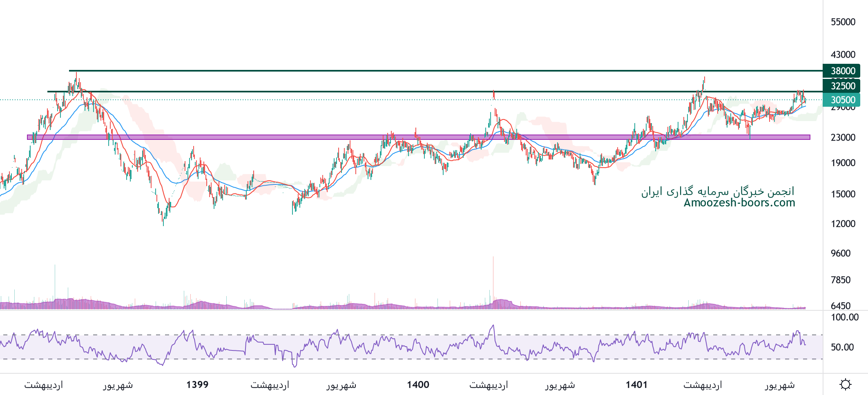Screen dimensions: 868x395
Task: Click the 1399 year marker on time axis
Action: click(197, 385)
